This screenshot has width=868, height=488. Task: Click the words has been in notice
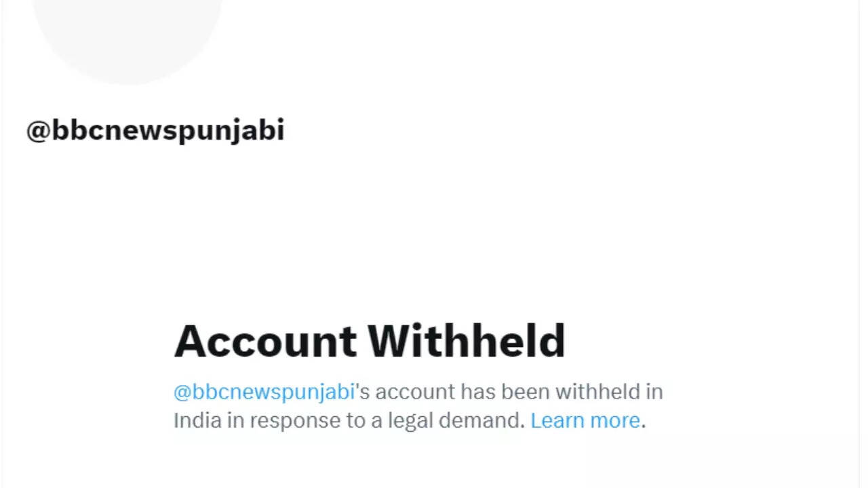click(x=505, y=392)
